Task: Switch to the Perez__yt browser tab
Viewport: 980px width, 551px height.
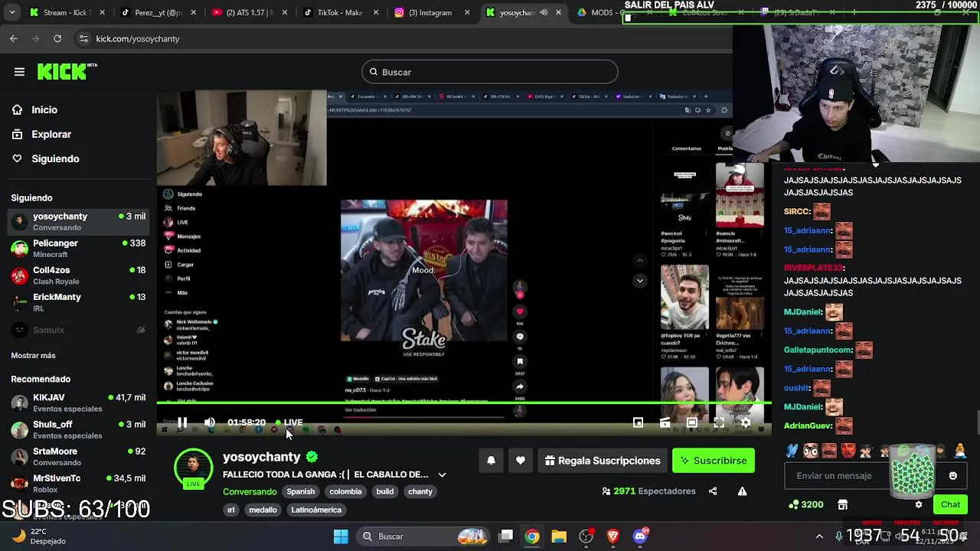Action: (158, 12)
